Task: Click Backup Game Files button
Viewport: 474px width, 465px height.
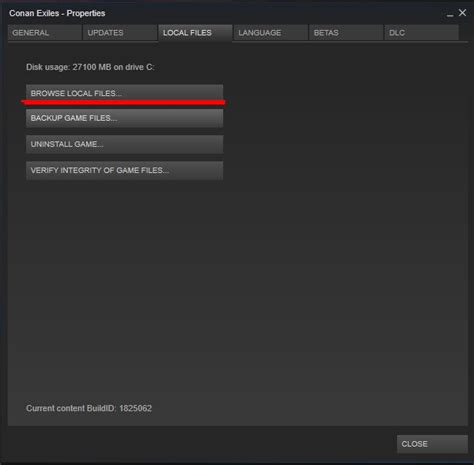Action: (x=125, y=118)
